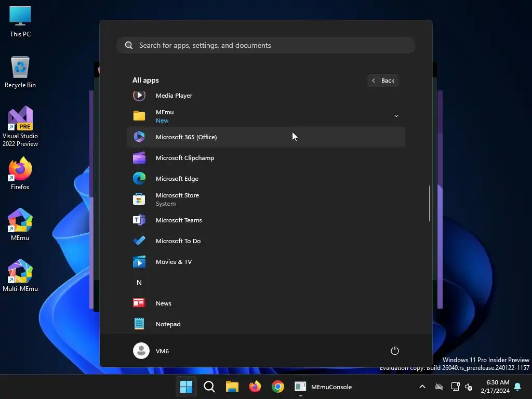Click the search magnifier icon in Start menu
This screenshot has height=399, width=532.
[x=129, y=45]
